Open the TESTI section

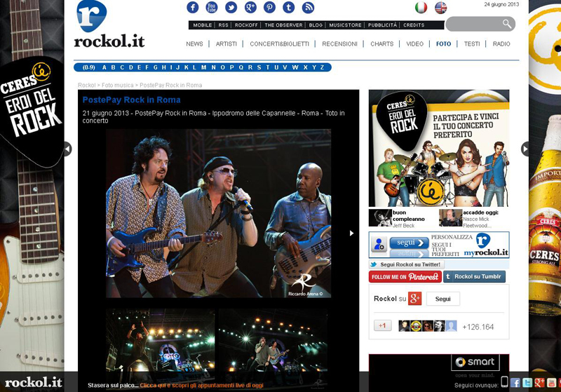(472, 43)
